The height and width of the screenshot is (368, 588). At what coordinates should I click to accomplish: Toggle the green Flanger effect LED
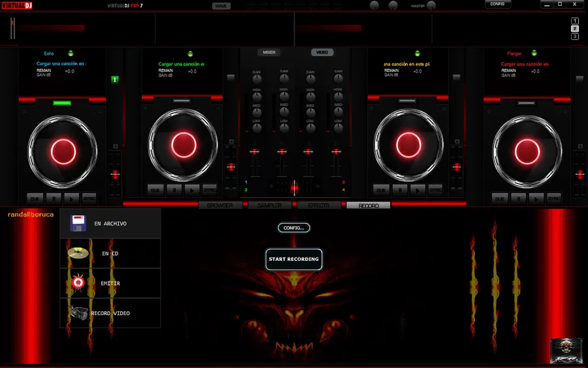(534, 53)
